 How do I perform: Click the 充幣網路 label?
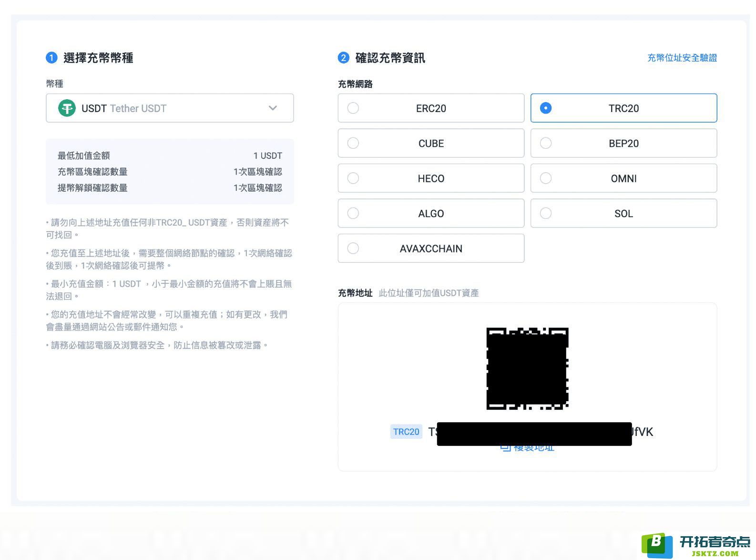(355, 84)
